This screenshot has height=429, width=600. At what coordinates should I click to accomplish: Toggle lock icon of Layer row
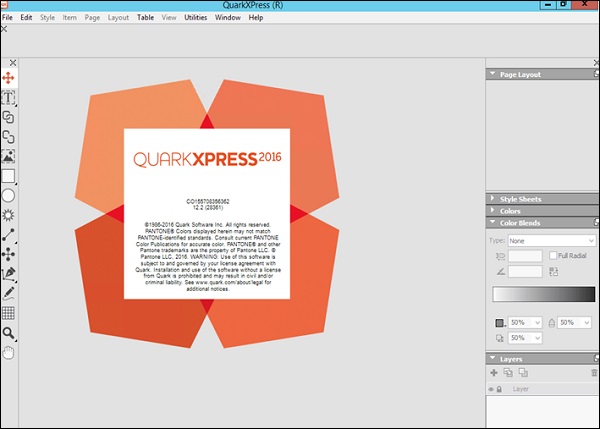(x=499, y=389)
